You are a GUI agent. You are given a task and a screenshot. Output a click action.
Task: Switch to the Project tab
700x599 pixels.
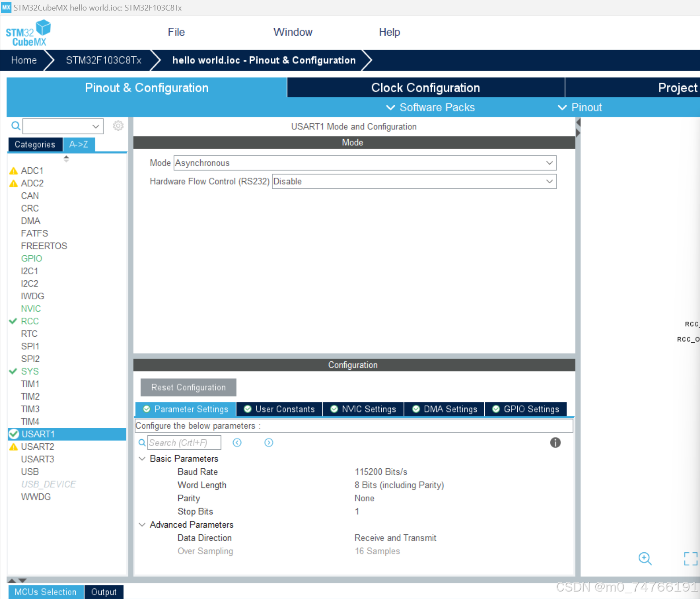(633, 88)
